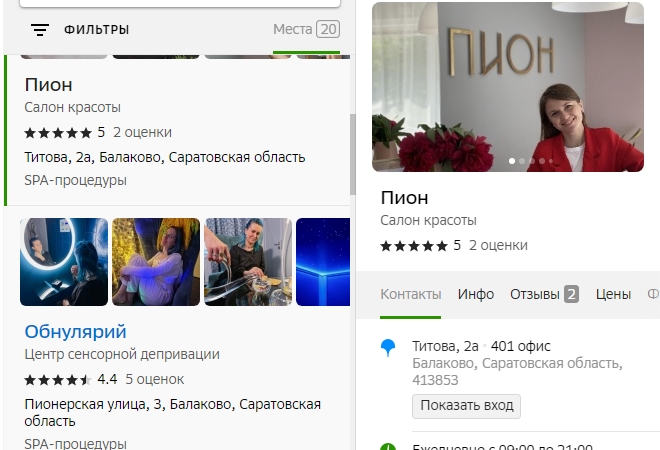The width and height of the screenshot is (660, 450).
Task: Switch to the Места tab
Action: point(306,30)
